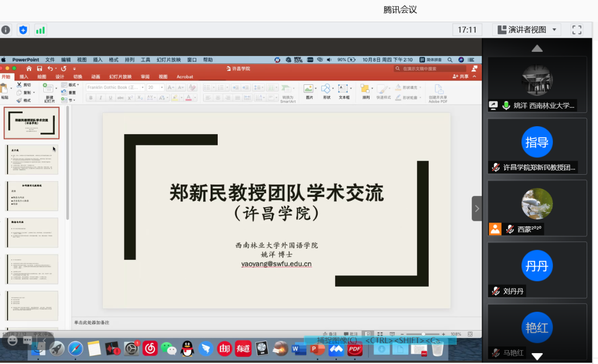598x364 pixels.
Task: Check the green network signal icon
Action: pos(41,30)
